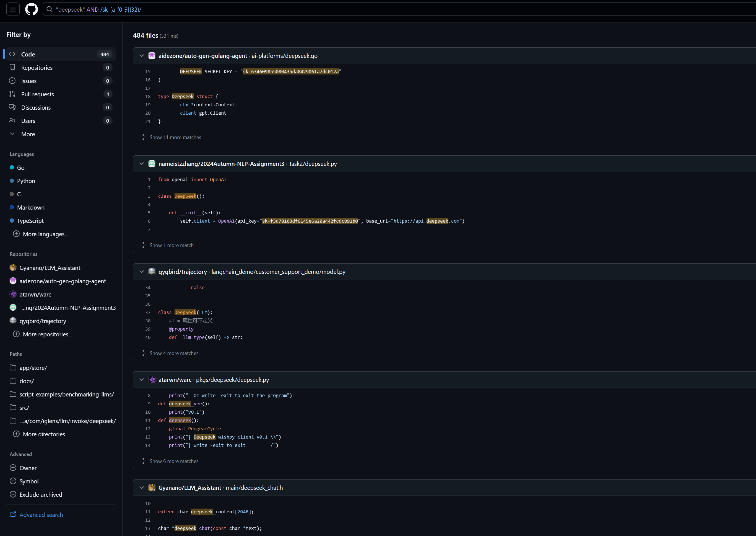Collapse the qyqbird/trajectory result
This screenshot has height=536, width=756.
[142, 272]
